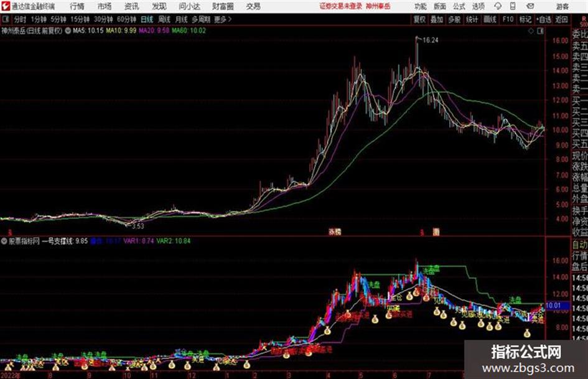Click the 3.53 low price marker

138,226
